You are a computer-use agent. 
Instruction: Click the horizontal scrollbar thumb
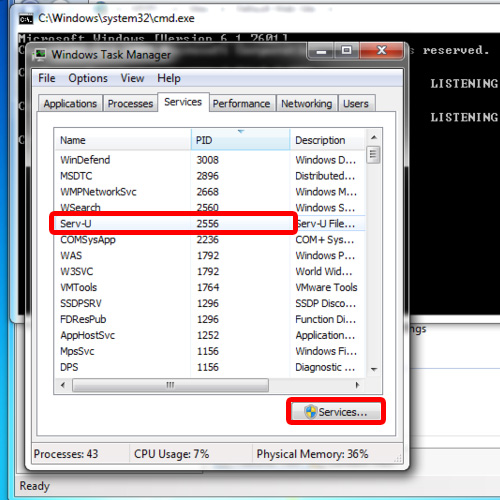(170, 385)
